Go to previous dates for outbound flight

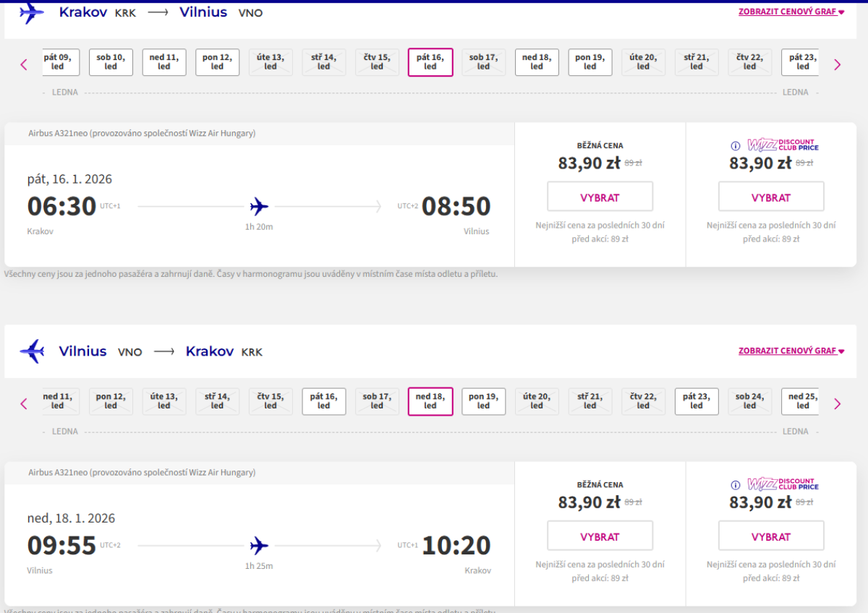(24, 64)
